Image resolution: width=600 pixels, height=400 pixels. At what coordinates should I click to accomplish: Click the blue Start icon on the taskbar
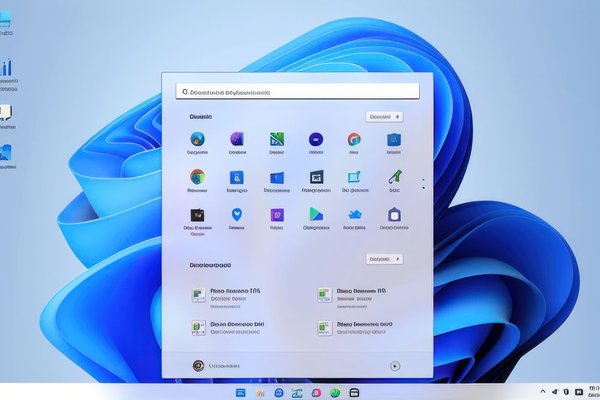click(241, 392)
